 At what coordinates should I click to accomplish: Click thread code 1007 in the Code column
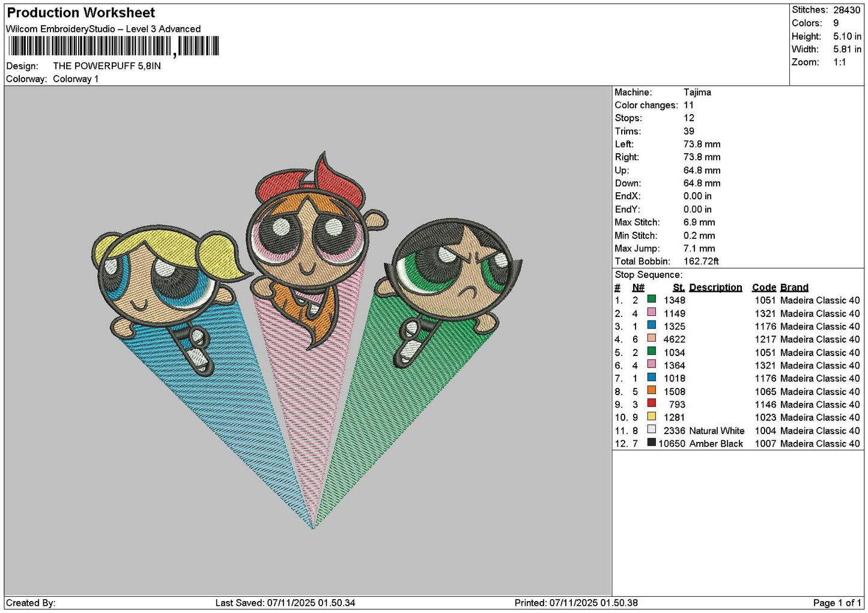pyautogui.click(x=765, y=444)
